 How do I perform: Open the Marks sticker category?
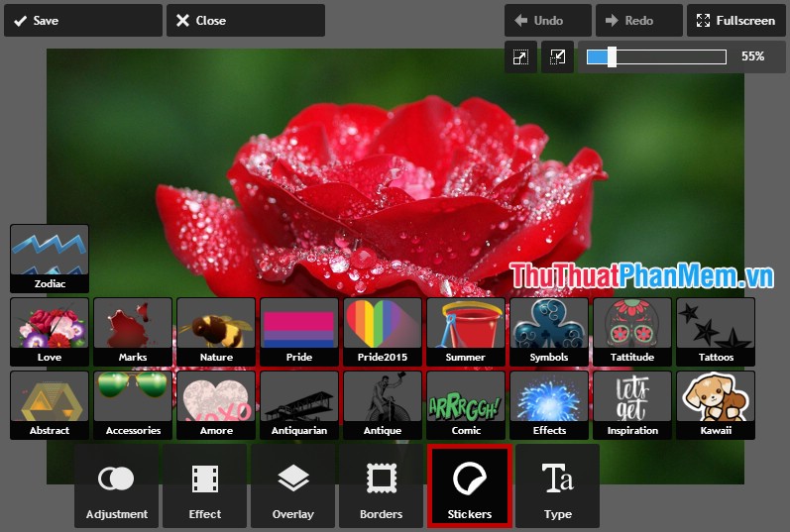click(133, 332)
